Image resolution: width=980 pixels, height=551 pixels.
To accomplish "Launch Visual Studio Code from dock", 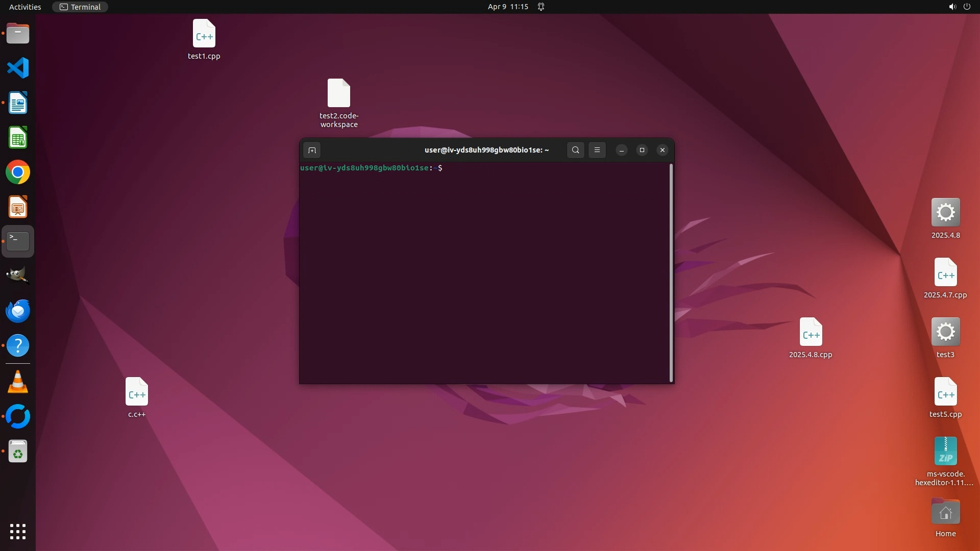I will (18, 68).
